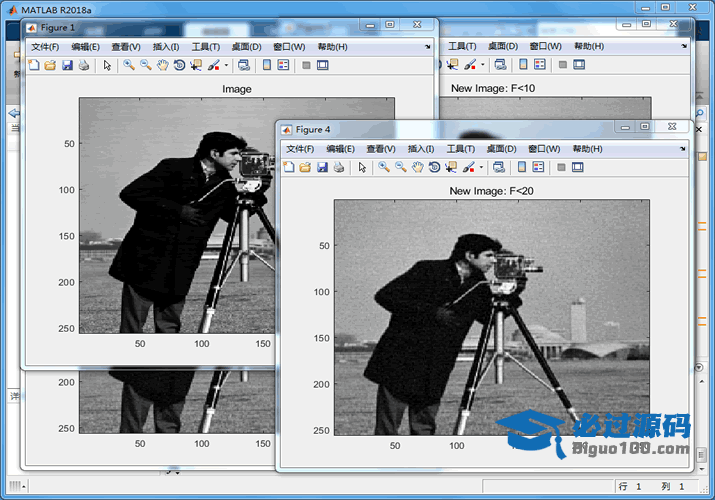Click dock arrow at Figure 4 menu bar end

click(x=682, y=148)
